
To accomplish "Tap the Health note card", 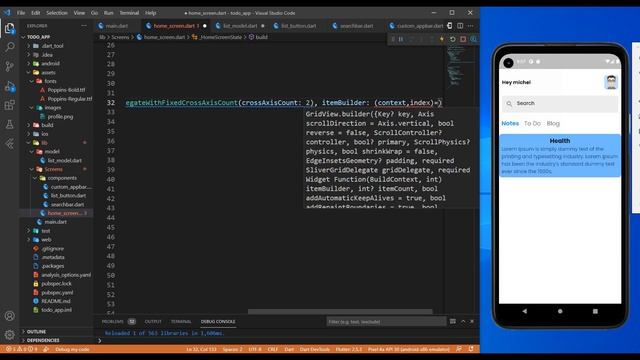I will 560,156.
